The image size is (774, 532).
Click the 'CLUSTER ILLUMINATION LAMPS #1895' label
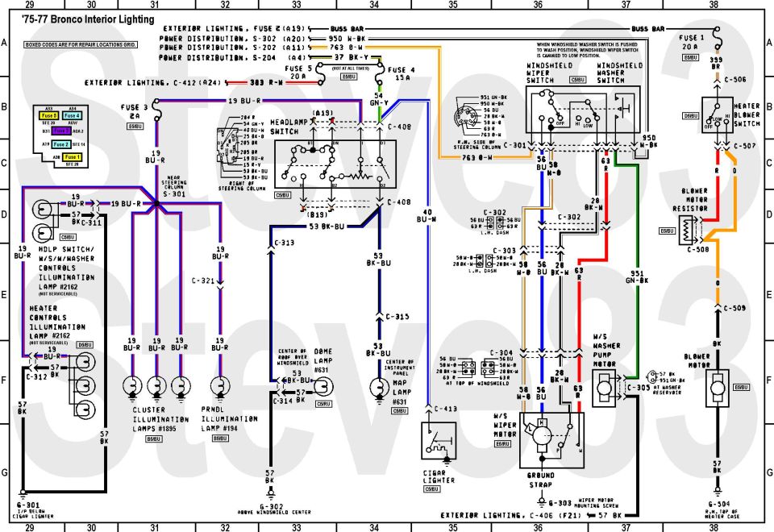point(161,419)
